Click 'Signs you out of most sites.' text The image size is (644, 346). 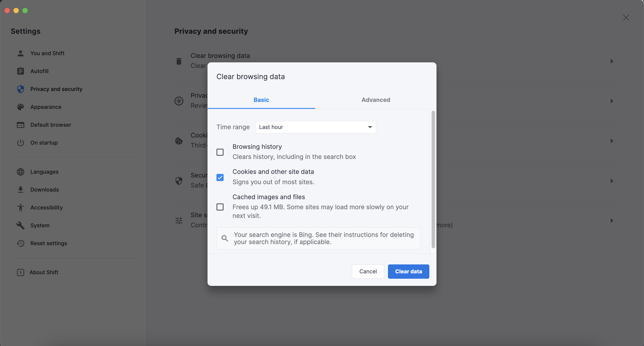pyautogui.click(x=273, y=182)
